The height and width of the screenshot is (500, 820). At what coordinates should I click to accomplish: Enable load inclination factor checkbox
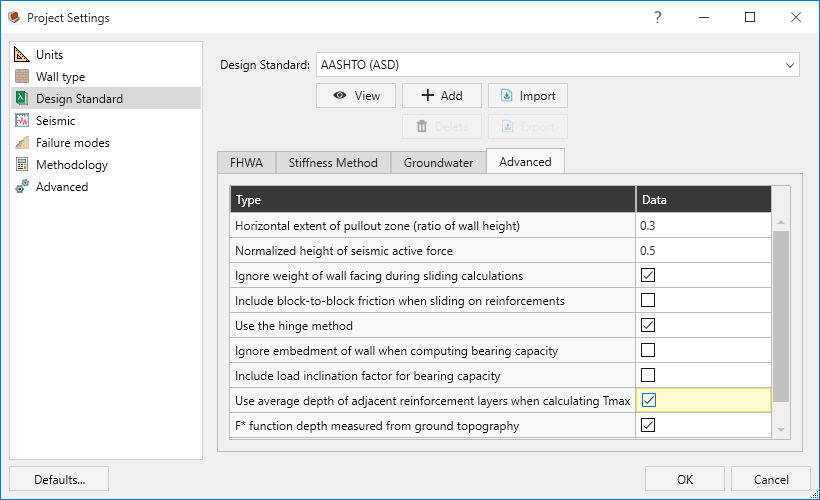(x=648, y=375)
